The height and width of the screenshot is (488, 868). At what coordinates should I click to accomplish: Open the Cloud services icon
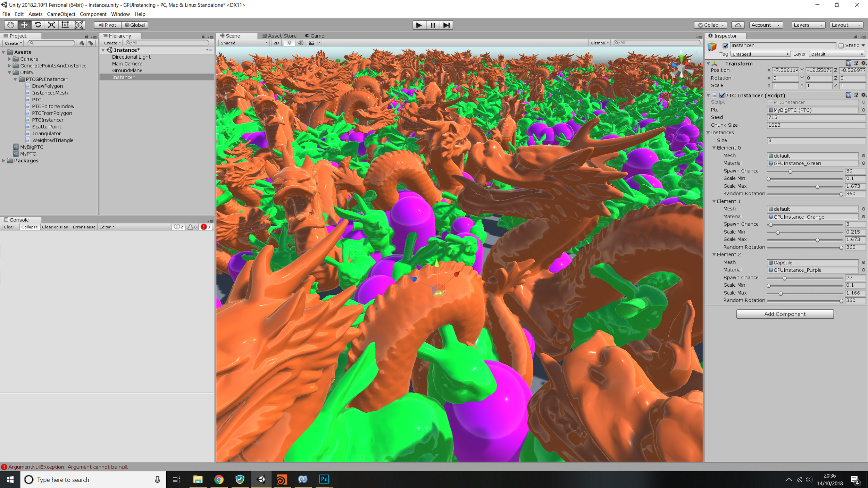coord(738,25)
